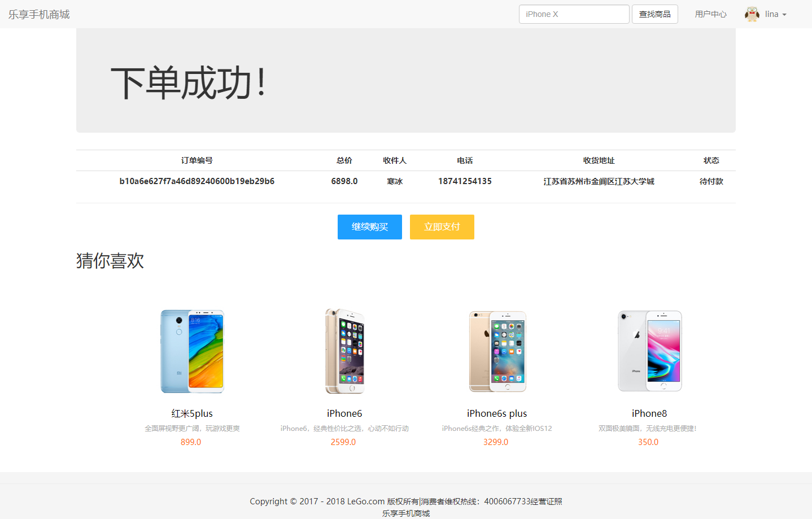Click the footer 乐享手机商城 text

pyautogui.click(x=406, y=513)
